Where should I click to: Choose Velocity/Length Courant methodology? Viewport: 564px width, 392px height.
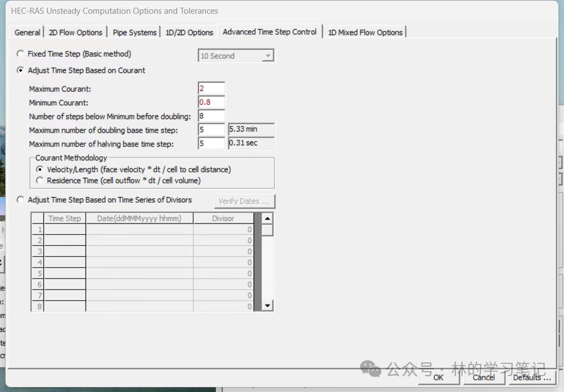(40, 170)
